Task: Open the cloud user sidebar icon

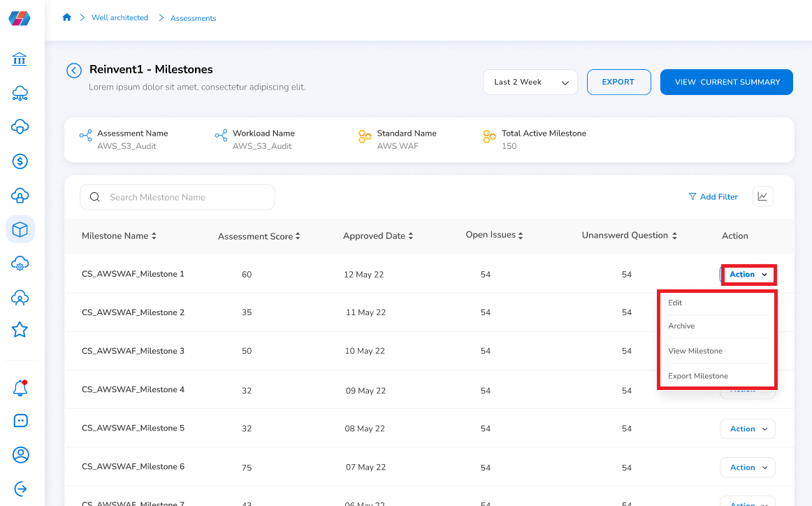Action: pos(20,298)
